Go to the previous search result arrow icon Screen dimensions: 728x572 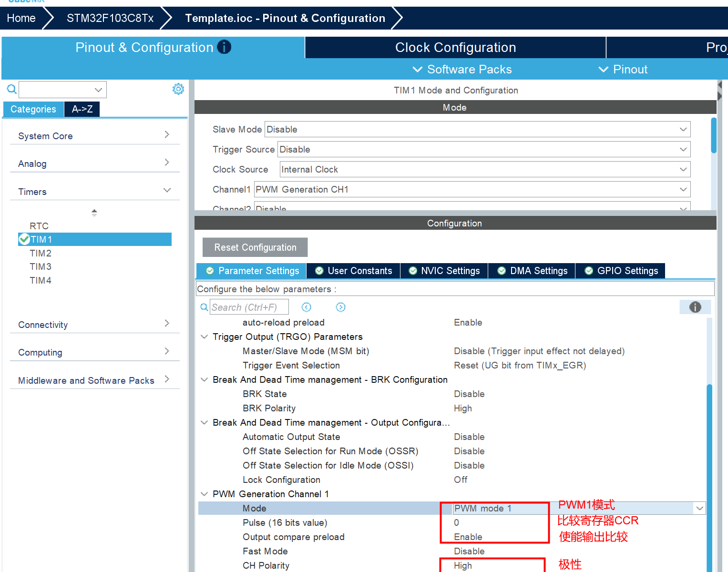307,307
